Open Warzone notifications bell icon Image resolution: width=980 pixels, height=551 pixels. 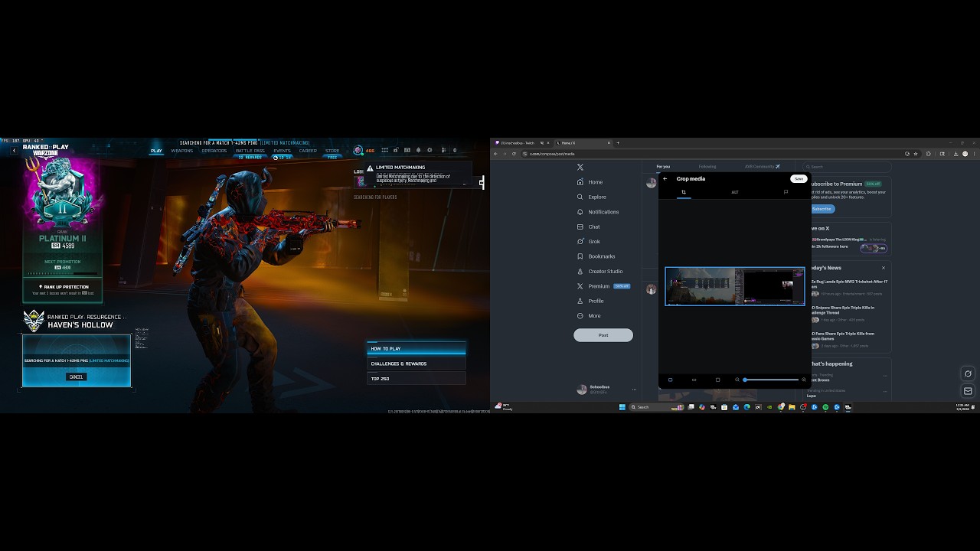click(418, 150)
